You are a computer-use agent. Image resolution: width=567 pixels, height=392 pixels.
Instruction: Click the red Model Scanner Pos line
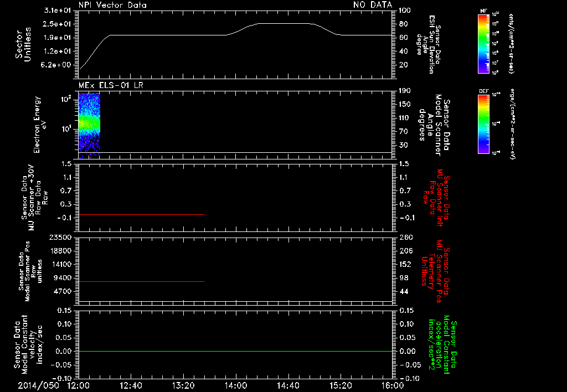[142, 281]
